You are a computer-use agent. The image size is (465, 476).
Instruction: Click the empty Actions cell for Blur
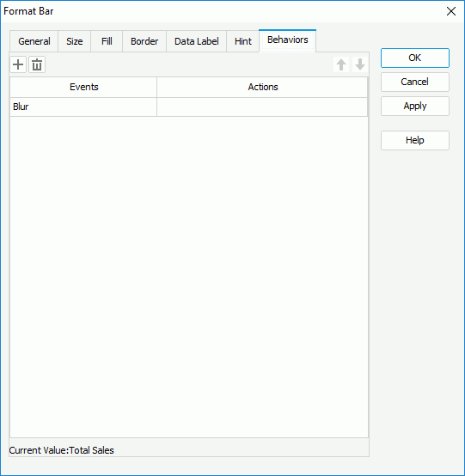[262, 107]
